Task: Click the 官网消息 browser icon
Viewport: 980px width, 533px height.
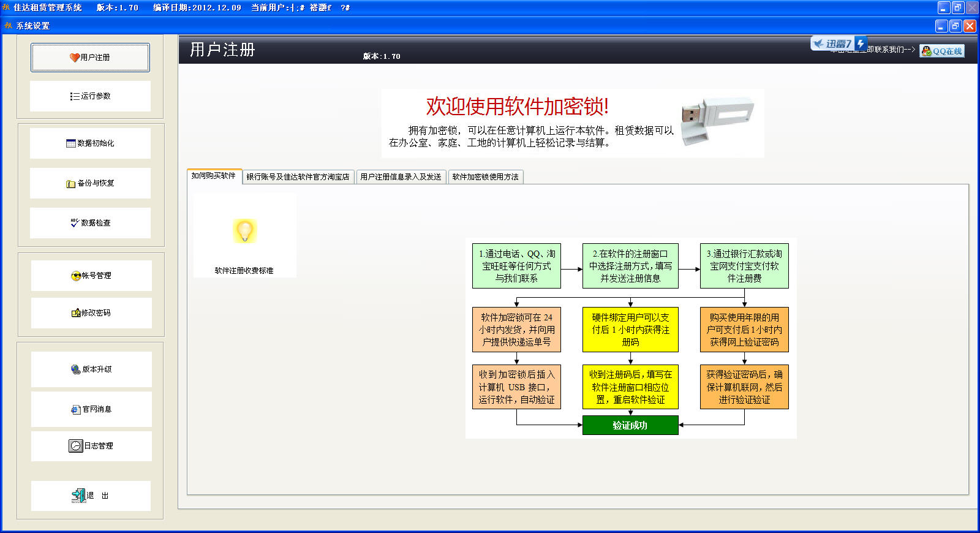Action: pyautogui.click(x=76, y=409)
